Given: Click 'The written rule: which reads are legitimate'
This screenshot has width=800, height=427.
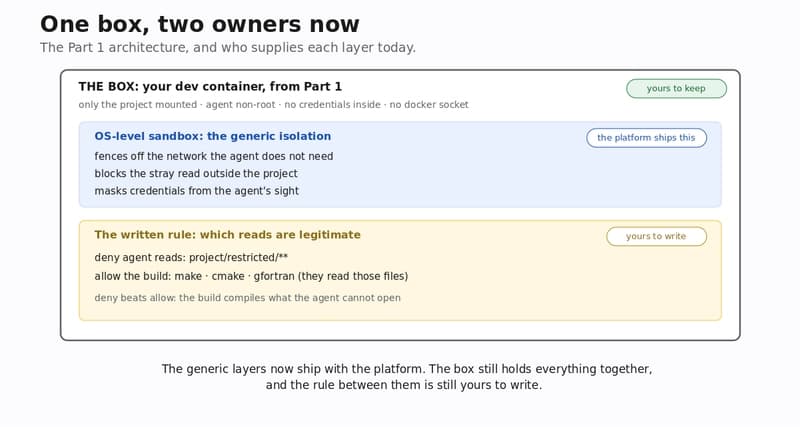Looking at the screenshot, I should point(227,235).
